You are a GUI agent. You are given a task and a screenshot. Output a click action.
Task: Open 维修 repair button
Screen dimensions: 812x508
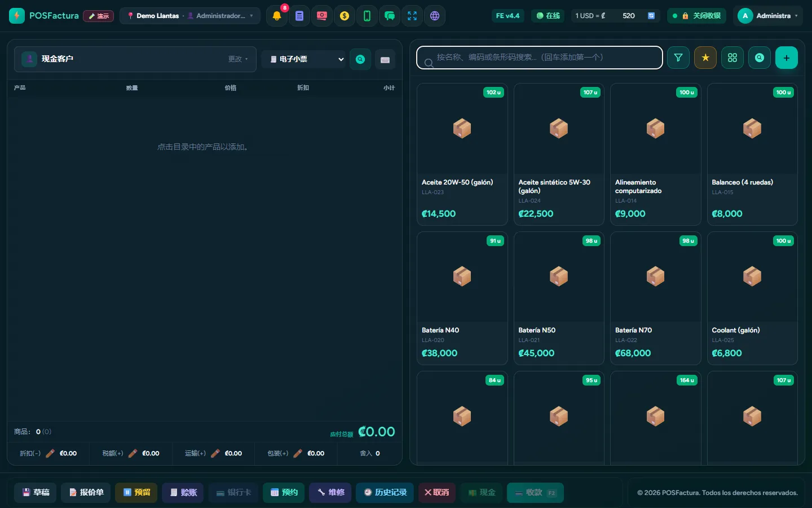click(x=331, y=492)
